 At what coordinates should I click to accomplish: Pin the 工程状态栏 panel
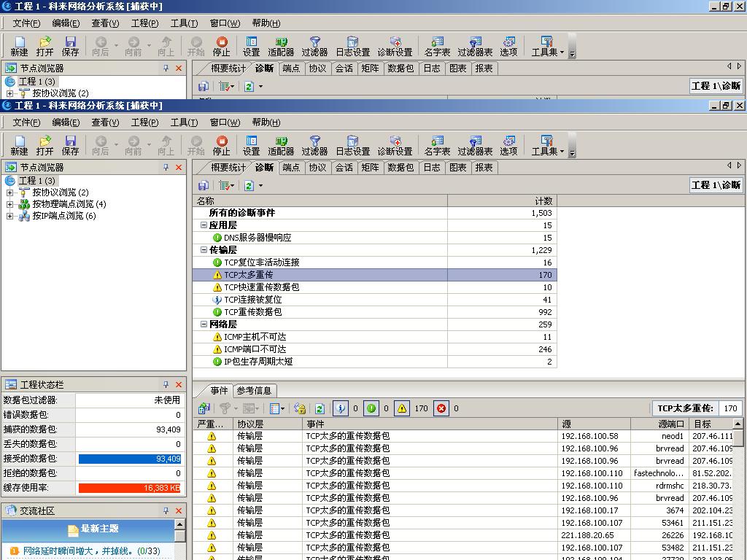pos(166,384)
